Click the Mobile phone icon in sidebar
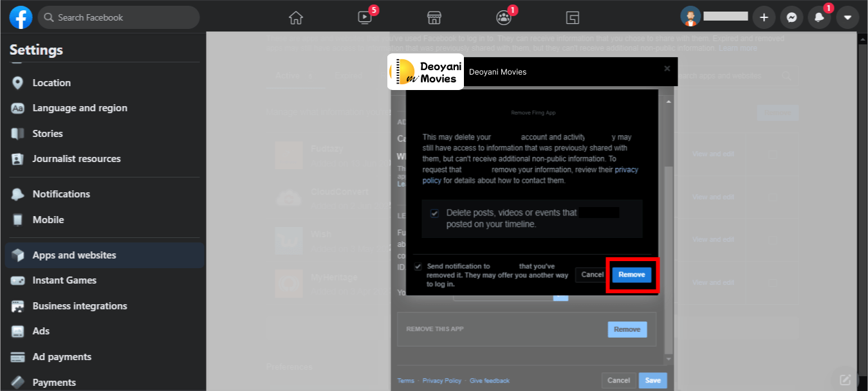Image resolution: width=868 pixels, height=391 pixels. (x=17, y=220)
